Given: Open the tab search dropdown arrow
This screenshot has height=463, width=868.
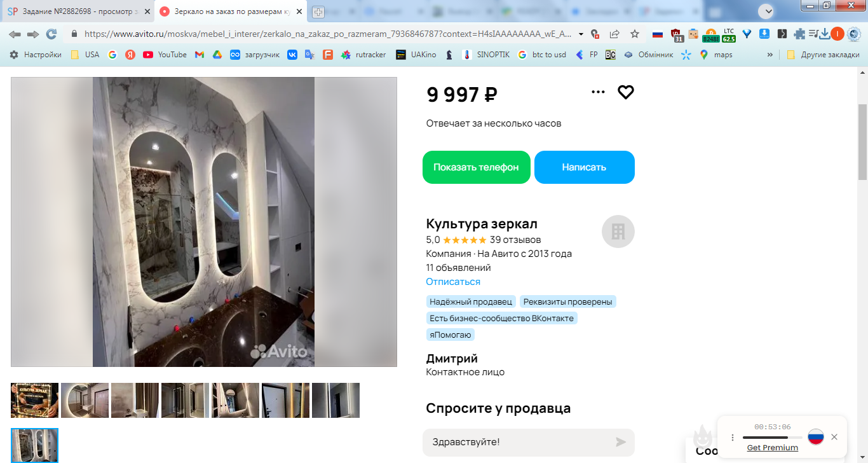Looking at the screenshot, I should 768,11.
